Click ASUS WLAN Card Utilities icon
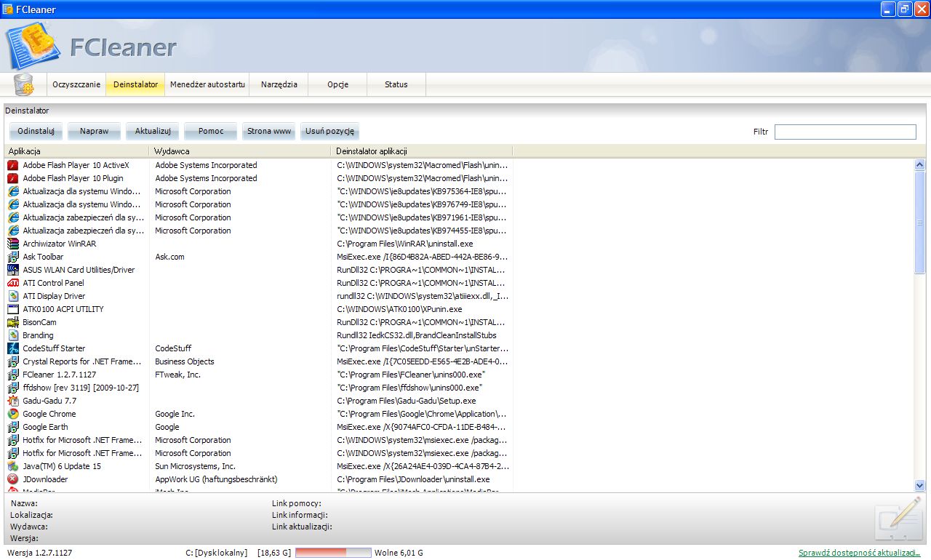This screenshot has width=931, height=560. tap(13, 270)
